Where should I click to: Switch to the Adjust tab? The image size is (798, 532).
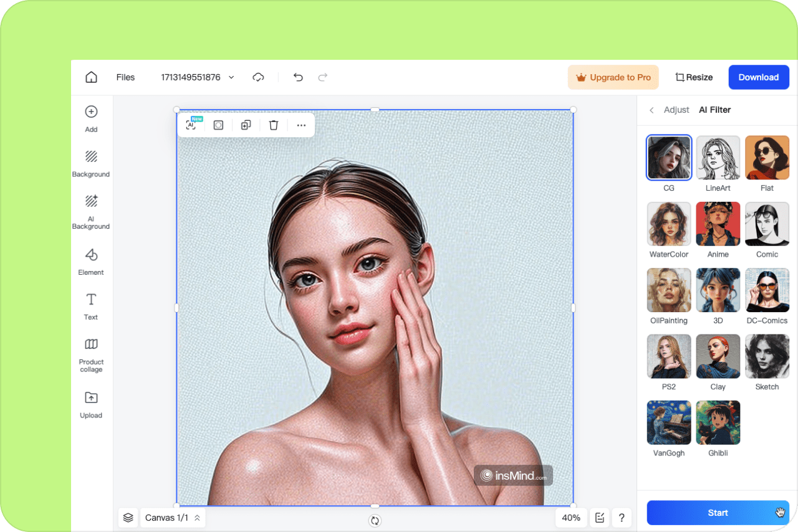[x=676, y=110]
